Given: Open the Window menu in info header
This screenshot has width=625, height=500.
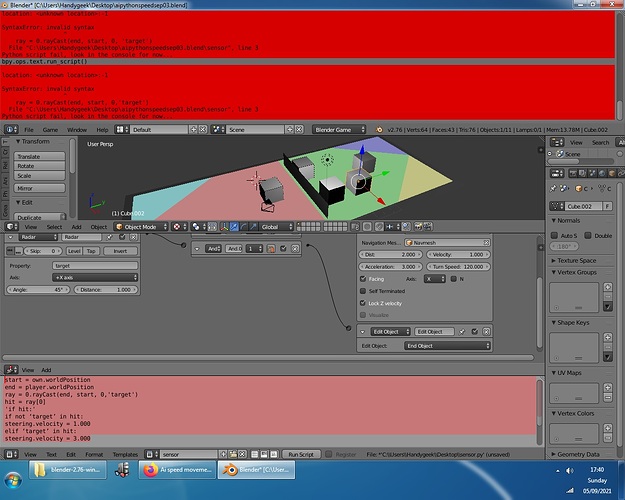Looking at the screenshot, I should [77, 130].
